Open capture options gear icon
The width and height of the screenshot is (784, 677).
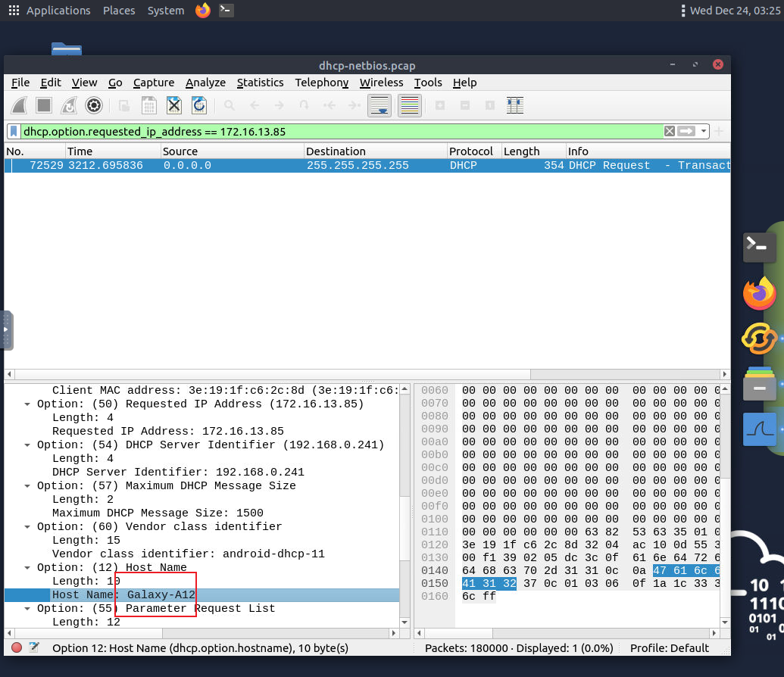click(93, 105)
